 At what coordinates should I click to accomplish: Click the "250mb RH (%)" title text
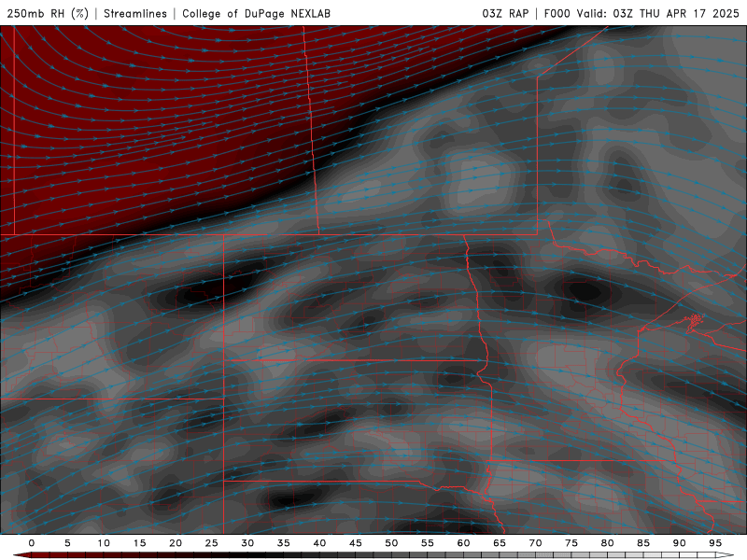[48, 13]
